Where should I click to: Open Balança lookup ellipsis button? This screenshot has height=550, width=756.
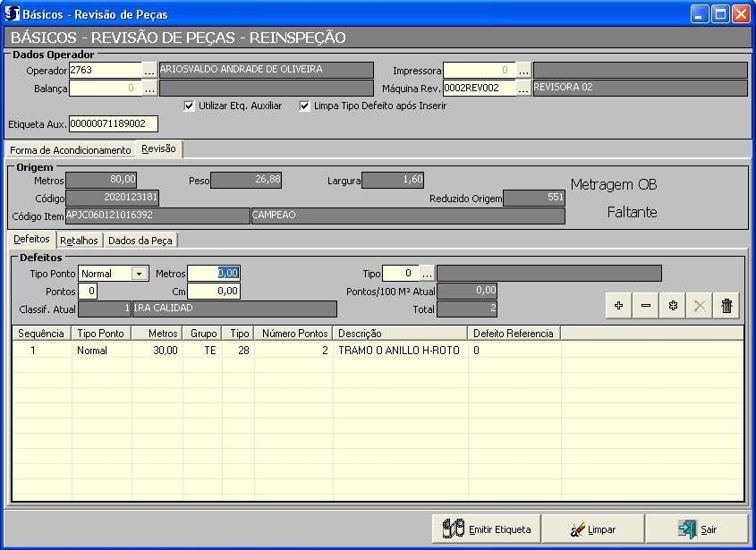point(150,89)
